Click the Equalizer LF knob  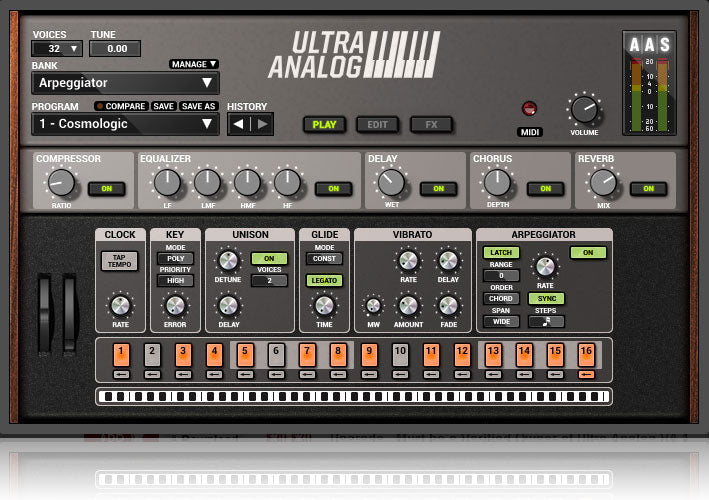(167, 183)
